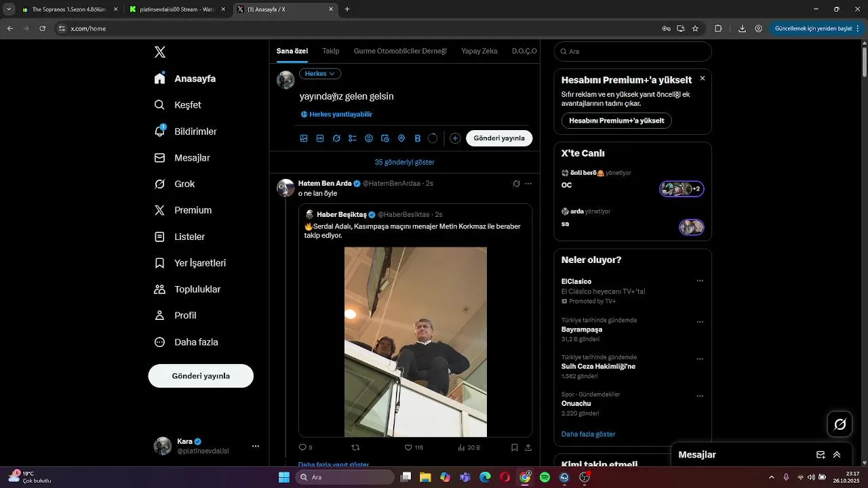Open account options next to Kara profile
This screenshot has width=868, height=488.
point(256,446)
